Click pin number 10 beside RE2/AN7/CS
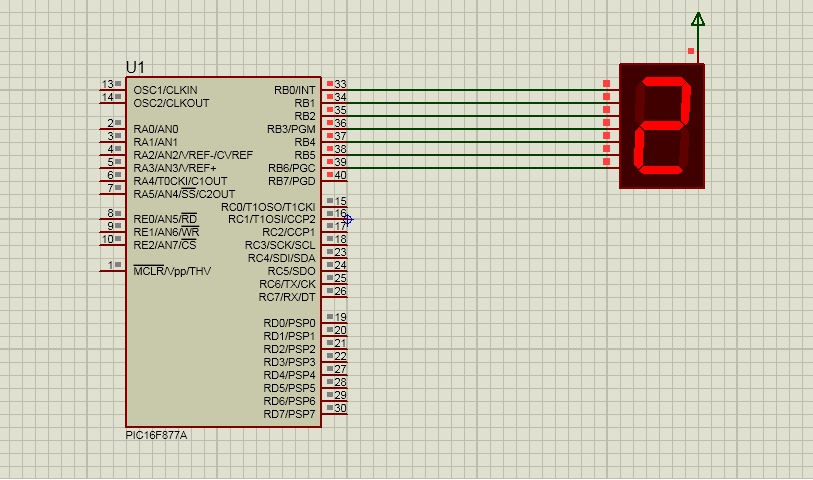 click(x=107, y=239)
